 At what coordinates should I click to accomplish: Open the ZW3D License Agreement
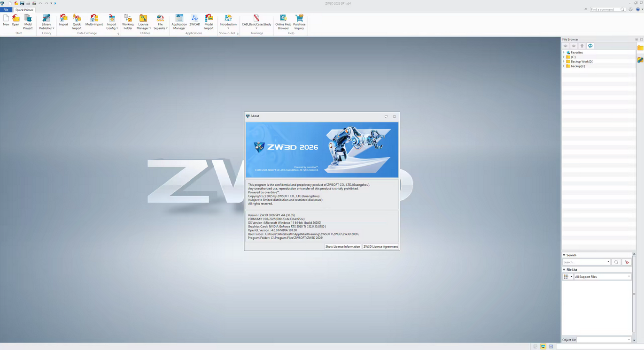pos(380,247)
